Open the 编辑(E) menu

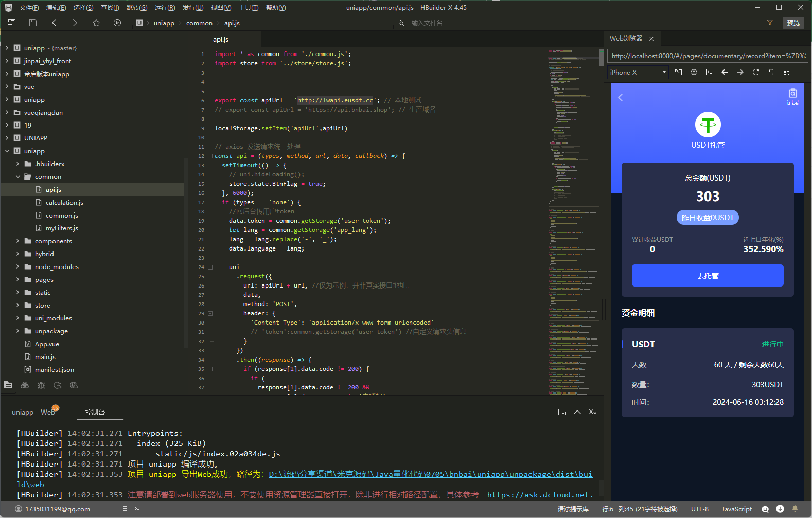coord(56,7)
